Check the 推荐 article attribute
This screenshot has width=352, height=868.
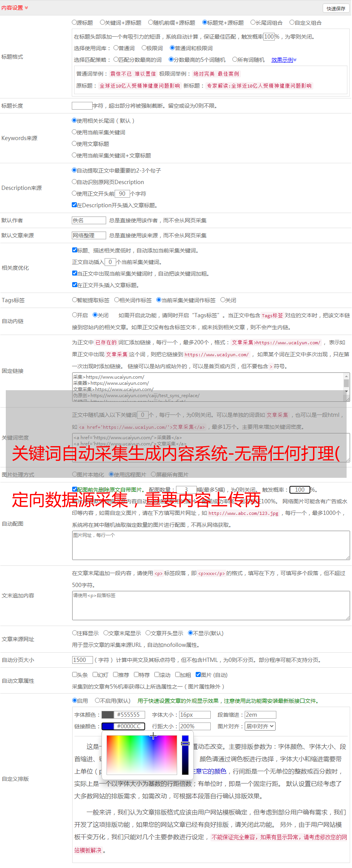coord(115,675)
